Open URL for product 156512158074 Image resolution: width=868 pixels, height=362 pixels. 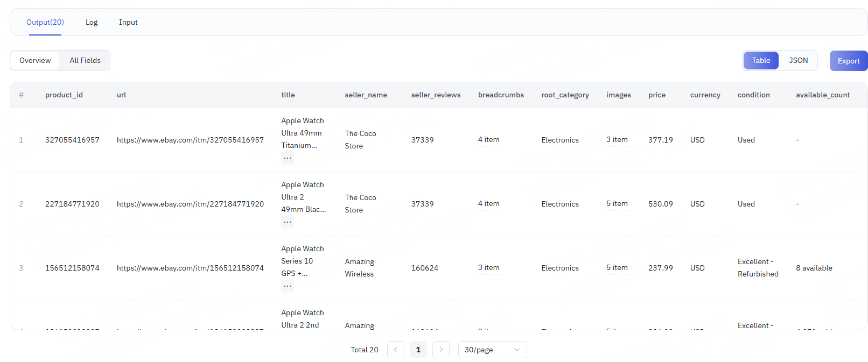coord(190,268)
